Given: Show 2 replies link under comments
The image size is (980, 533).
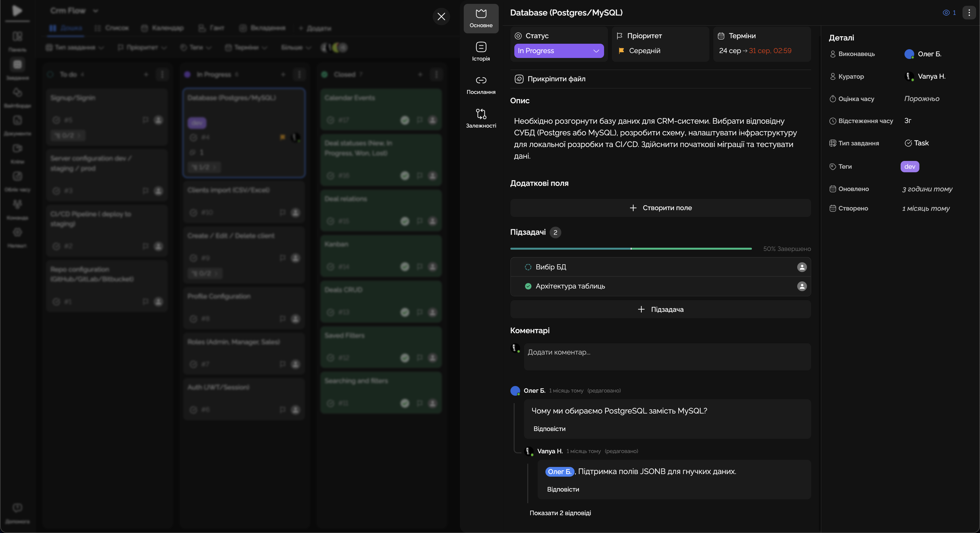Looking at the screenshot, I should [560, 513].
